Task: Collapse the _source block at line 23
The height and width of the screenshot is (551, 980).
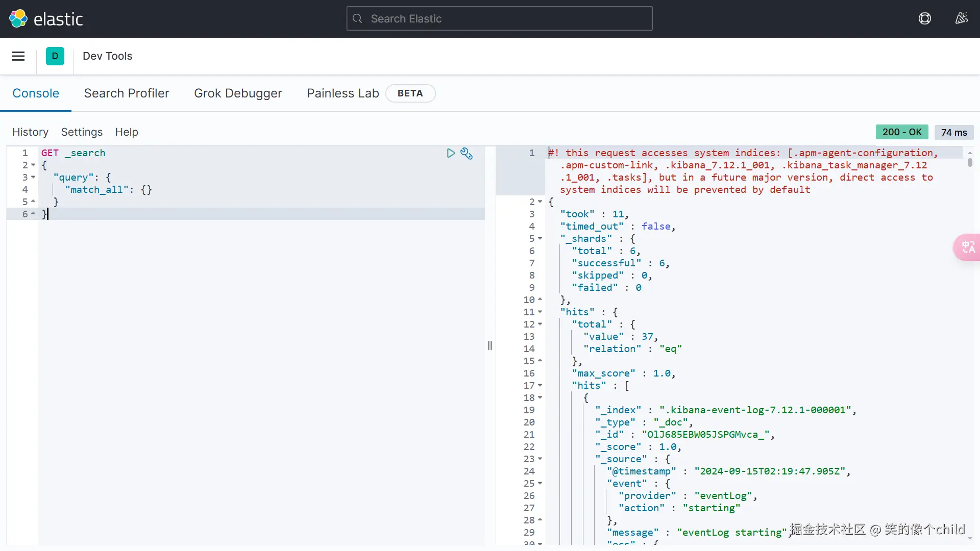Action: click(540, 459)
